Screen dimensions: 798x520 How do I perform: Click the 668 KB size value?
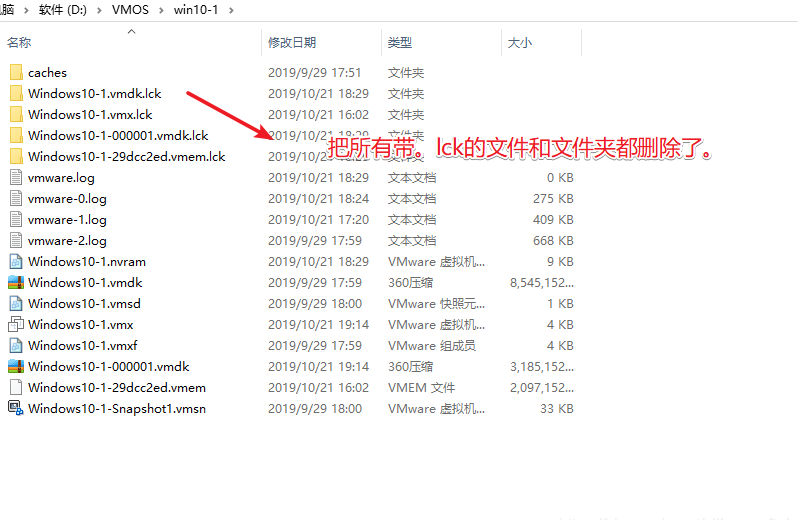pyautogui.click(x=553, y=240)
